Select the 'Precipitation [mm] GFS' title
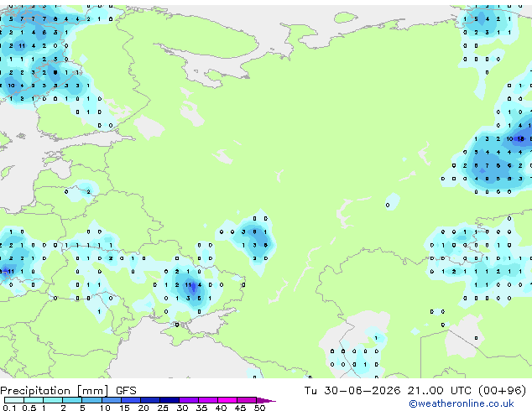 [x=68, y=391]
